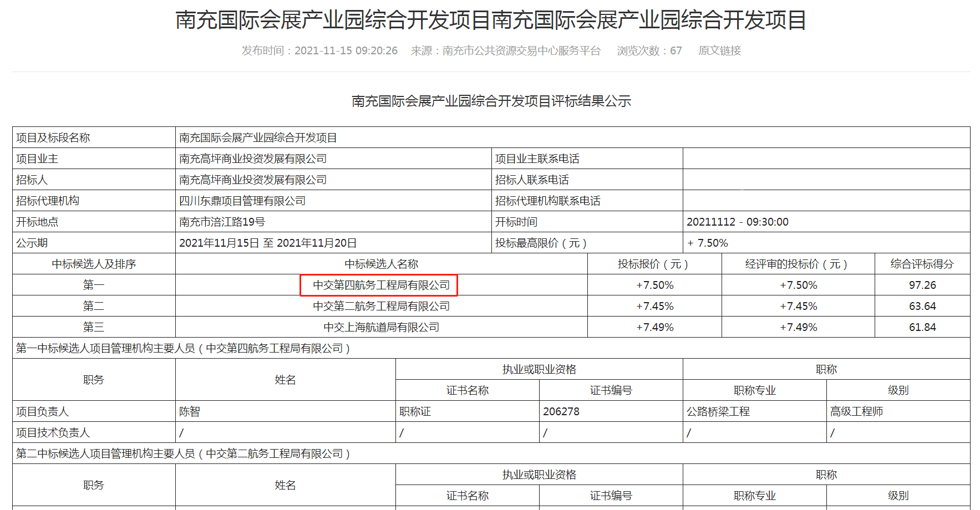
Task: Click the view count 浏览次数：67
Action: pyautogui.click(x=649, y=51)
